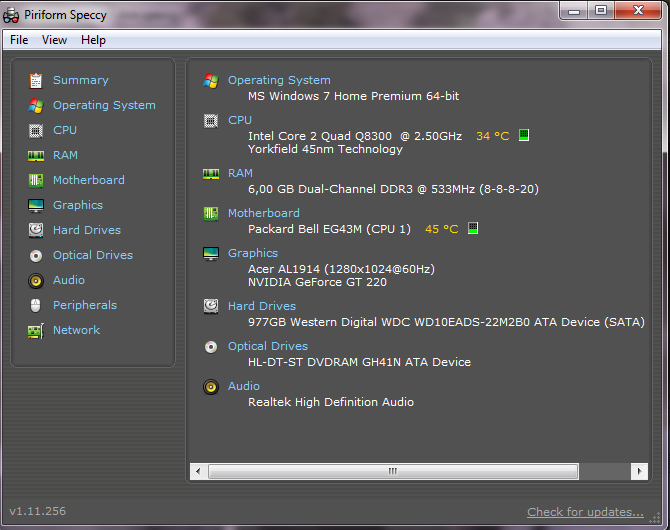Click the Windows flag icon in summary pane
670x530 pixels.
[x=211, y=80]
